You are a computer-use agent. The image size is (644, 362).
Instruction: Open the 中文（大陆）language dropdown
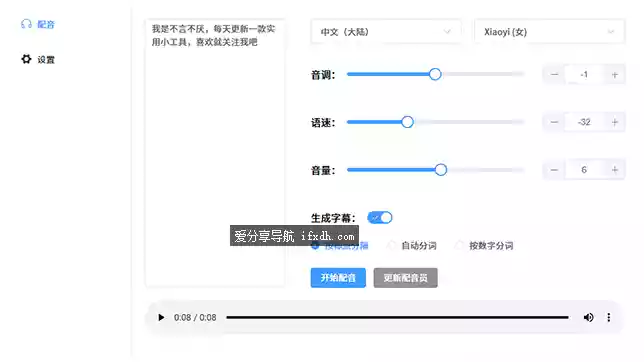pyautogui.click(x=386, y=32)
